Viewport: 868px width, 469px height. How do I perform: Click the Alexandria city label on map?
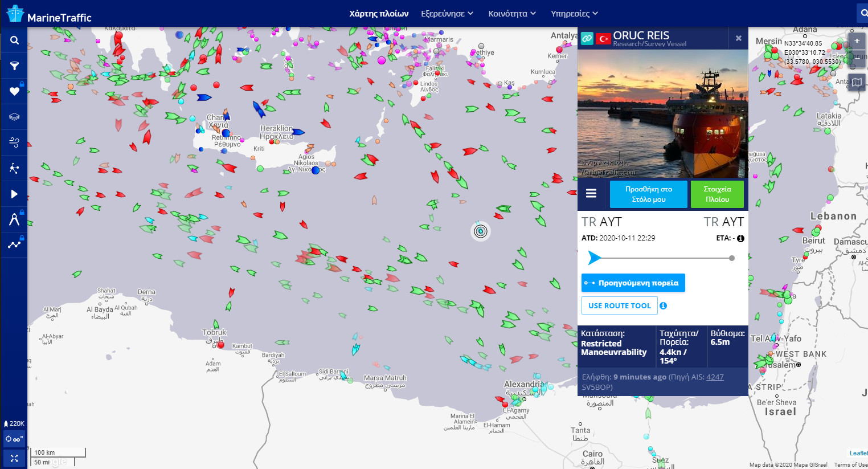[x=524, y=384]
